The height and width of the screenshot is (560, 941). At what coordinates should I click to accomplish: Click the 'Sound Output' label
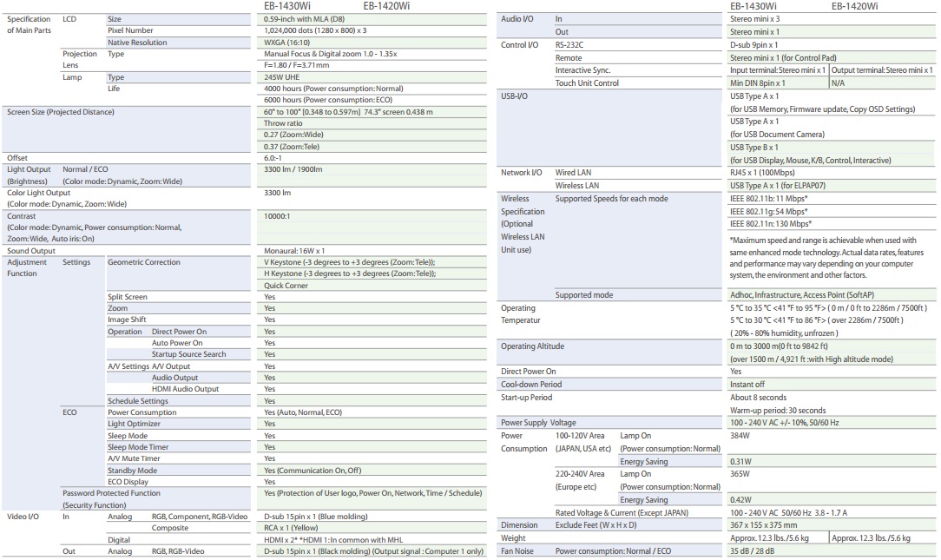click(x=31, y=252)
